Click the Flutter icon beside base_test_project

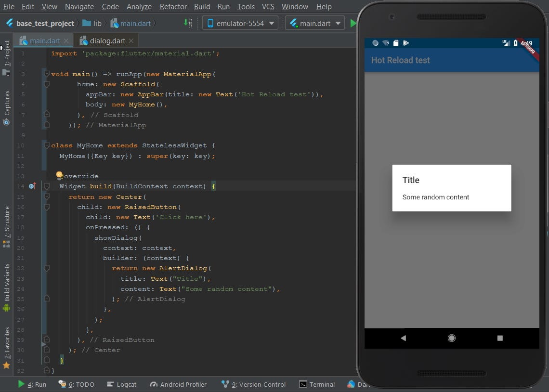click(x=9, y=23)
